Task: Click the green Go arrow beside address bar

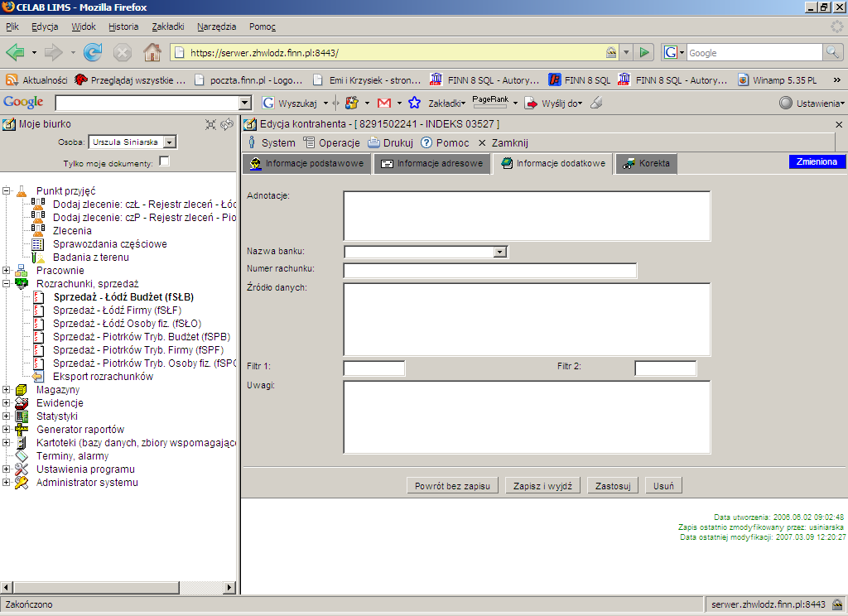Action: pos(644,52)
